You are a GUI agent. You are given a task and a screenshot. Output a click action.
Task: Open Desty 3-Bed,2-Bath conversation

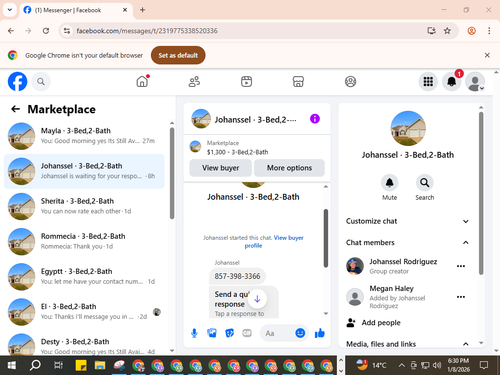click(x=84, y=343)
